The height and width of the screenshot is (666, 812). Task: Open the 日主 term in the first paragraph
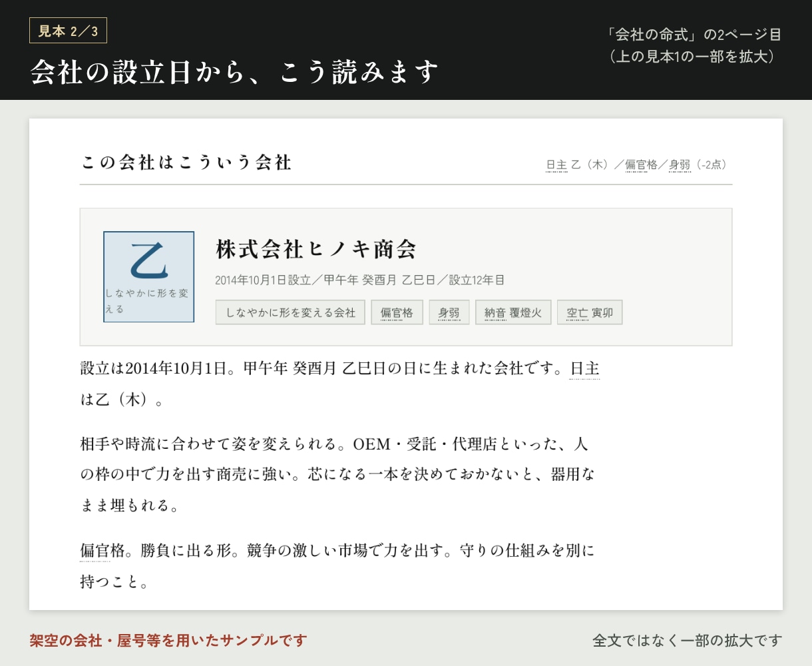[585, 368]
